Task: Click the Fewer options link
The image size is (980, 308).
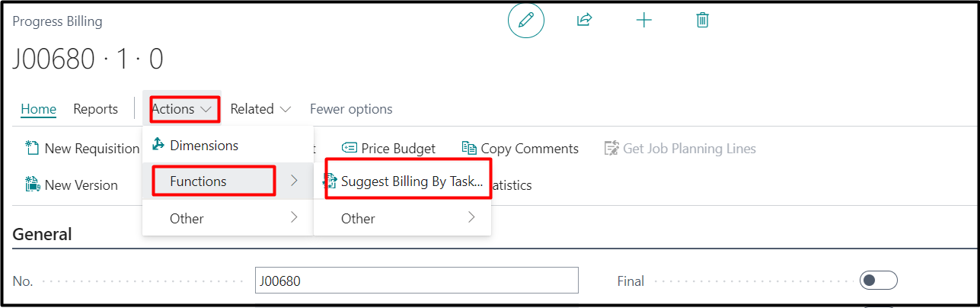Action: [351, 109]
